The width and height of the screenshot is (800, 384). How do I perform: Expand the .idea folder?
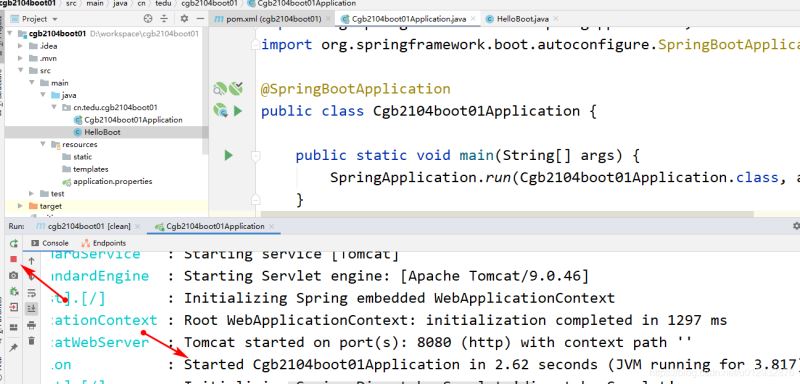[x=20, y=46]
